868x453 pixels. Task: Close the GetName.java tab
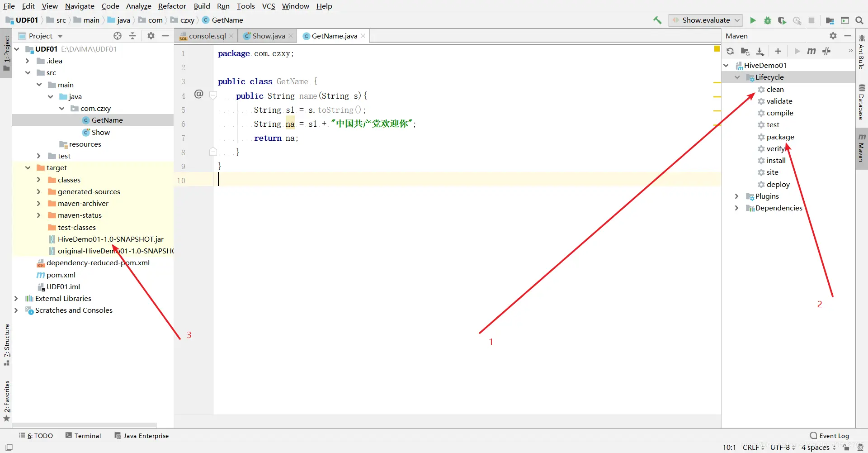(363, 36)
